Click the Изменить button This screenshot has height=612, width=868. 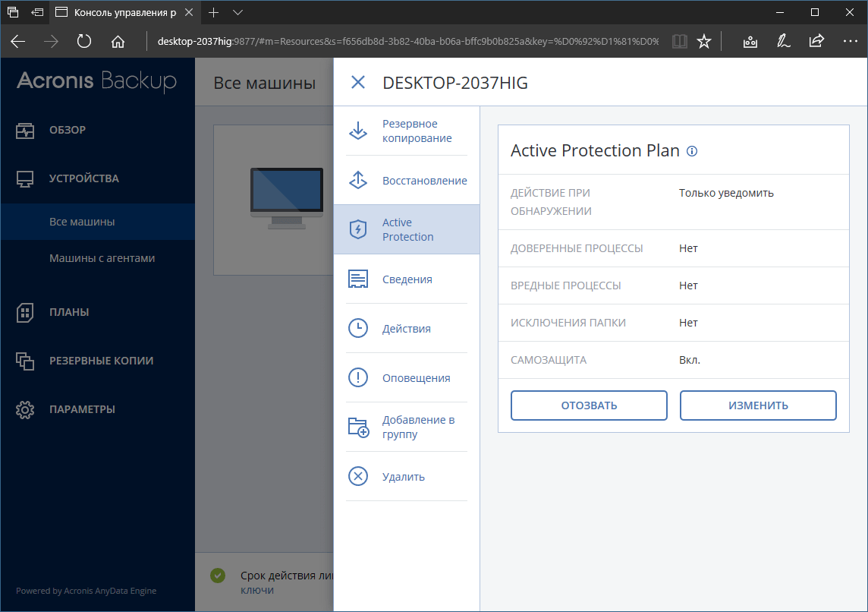point(758,405)
